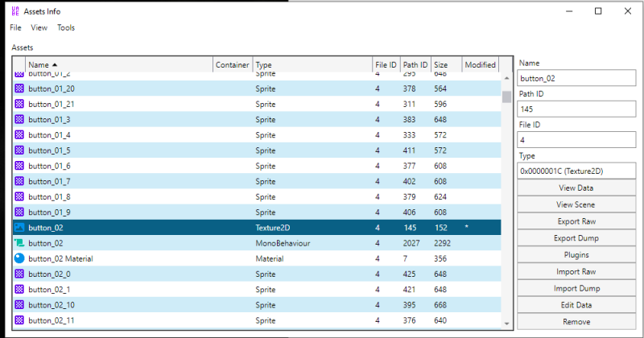Click the Texture2D image icon of button_02
The width and height of the screenshot is (644, 338).
pyautogui.click(x=19, y=228)
